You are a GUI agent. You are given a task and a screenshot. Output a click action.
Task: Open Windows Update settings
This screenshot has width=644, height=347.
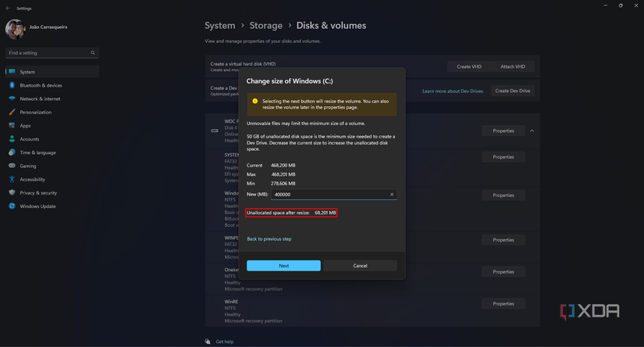click(37, 206)
